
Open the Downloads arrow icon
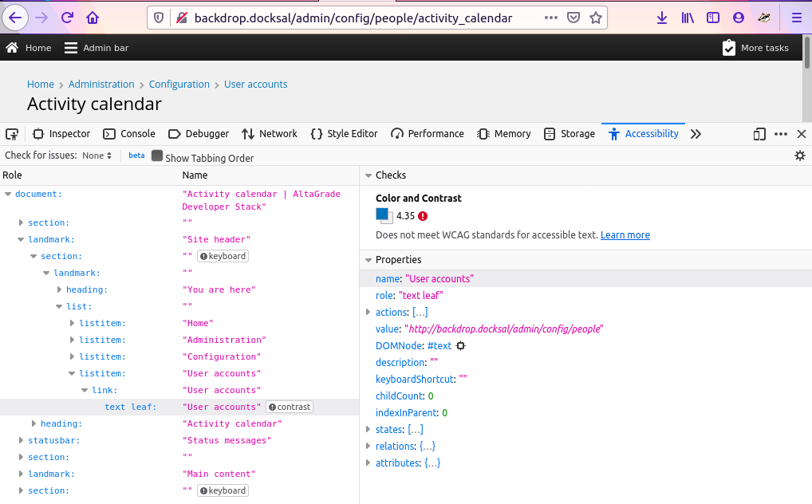tap(662, 18)
